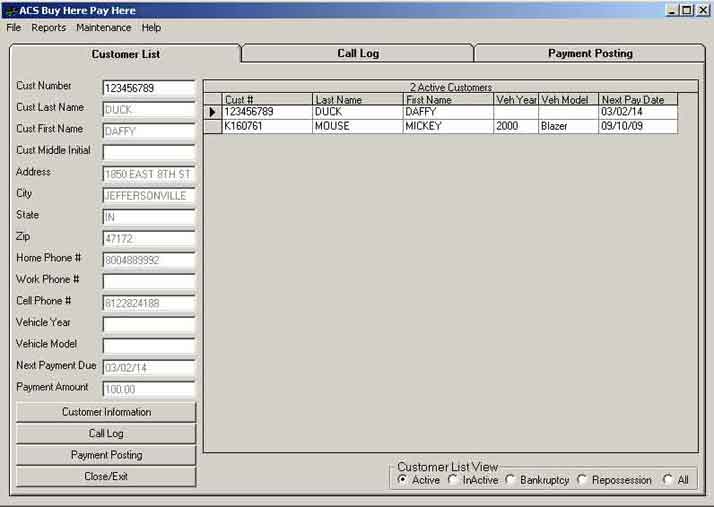Click the row selector for MOUSE row
The width and height of the screenshot is (714, 507).
click(x=213, y=126)
